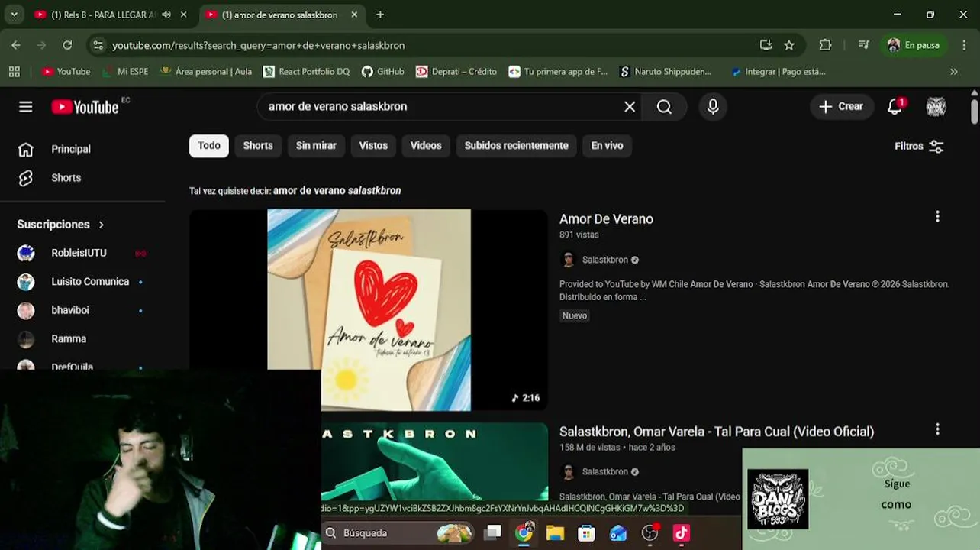Open the tab search dropdown arrow
The image size is (980, 550).
tap(14, 15)
